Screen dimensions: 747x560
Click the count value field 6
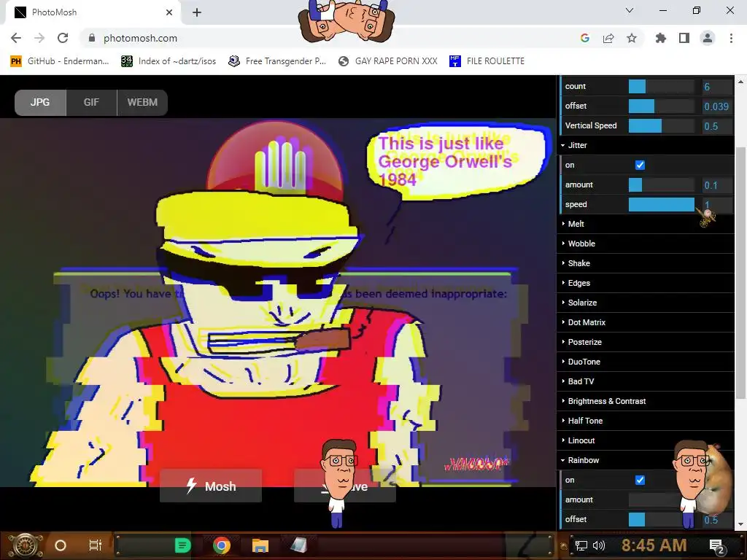pos(717,87)
